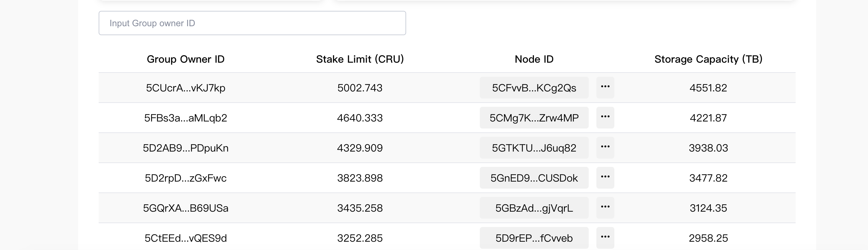This screenshot has width=868, height=250.
Task: Click the Storage Capacity (TB) column header
Action: coord(708,59)
